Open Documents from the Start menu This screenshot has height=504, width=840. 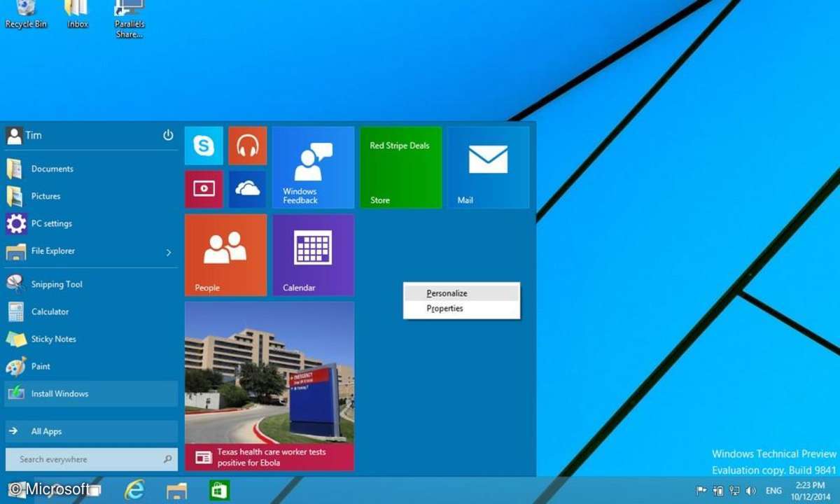[x=91, y=169]
